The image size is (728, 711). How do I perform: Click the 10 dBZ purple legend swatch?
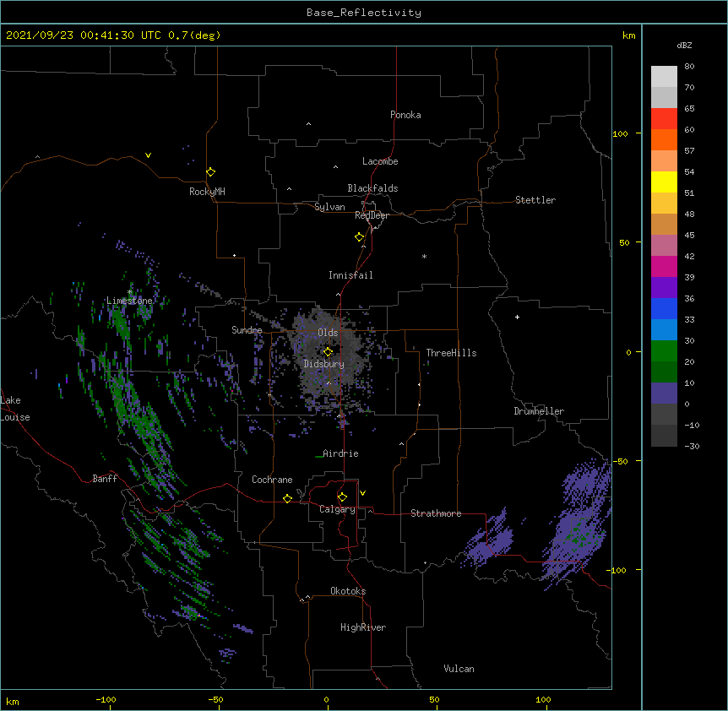tap(664, 393)
